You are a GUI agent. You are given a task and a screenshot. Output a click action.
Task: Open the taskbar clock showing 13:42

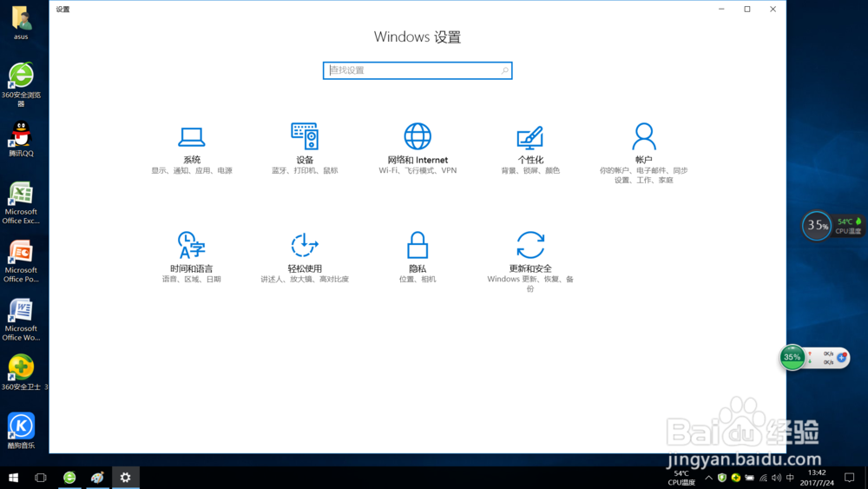click(x=817, y=478)
